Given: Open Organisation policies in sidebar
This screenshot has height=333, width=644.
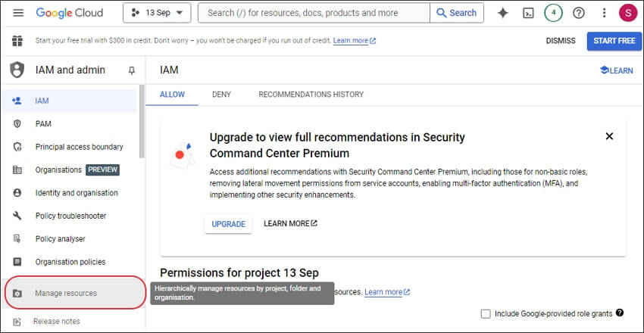Looking at the screenshot, I should click(x=70, y=262).
